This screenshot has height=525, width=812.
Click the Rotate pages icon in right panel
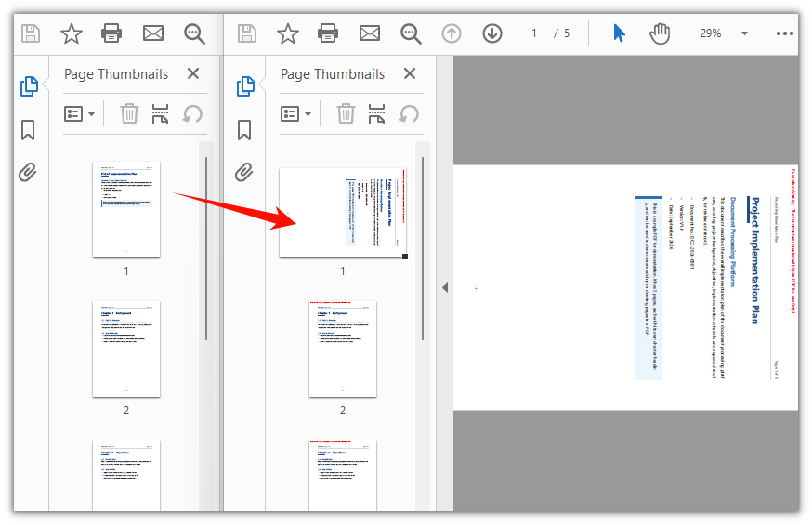coord(409,114)
